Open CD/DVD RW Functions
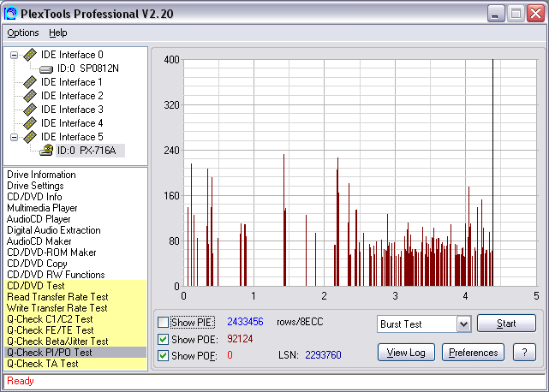Image resolution: width=549 pixels, height=392 pixels. pyautogui.click(x=56, y=275)
